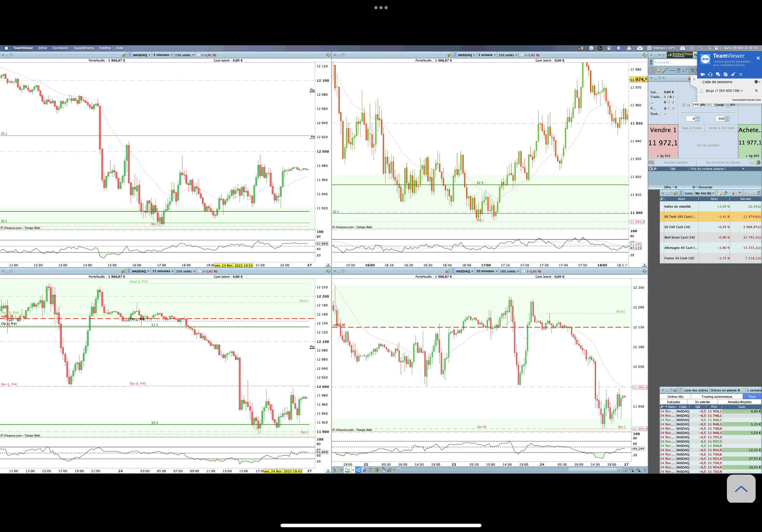
Task: Open the 5 minutes timeframe dropdown
Action: [x=163, y=55]
